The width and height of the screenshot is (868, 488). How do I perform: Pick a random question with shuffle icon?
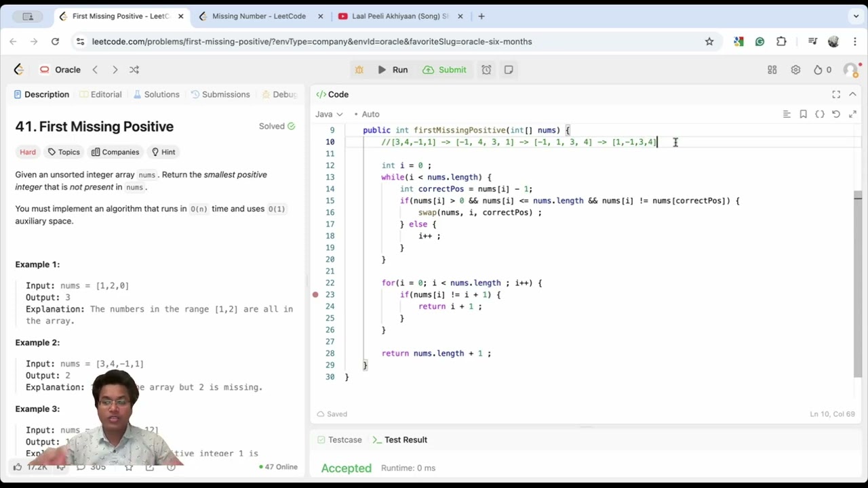tap(134, 70)
